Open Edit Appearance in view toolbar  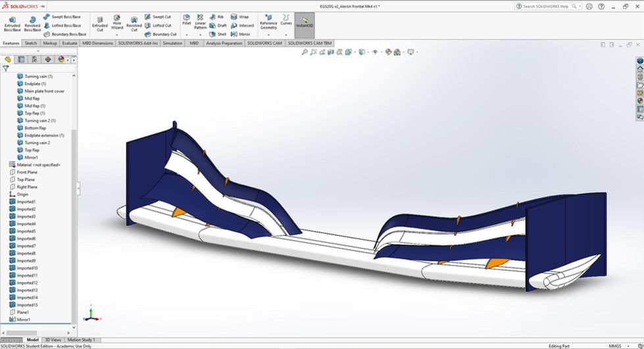click(x=388, y=52)
